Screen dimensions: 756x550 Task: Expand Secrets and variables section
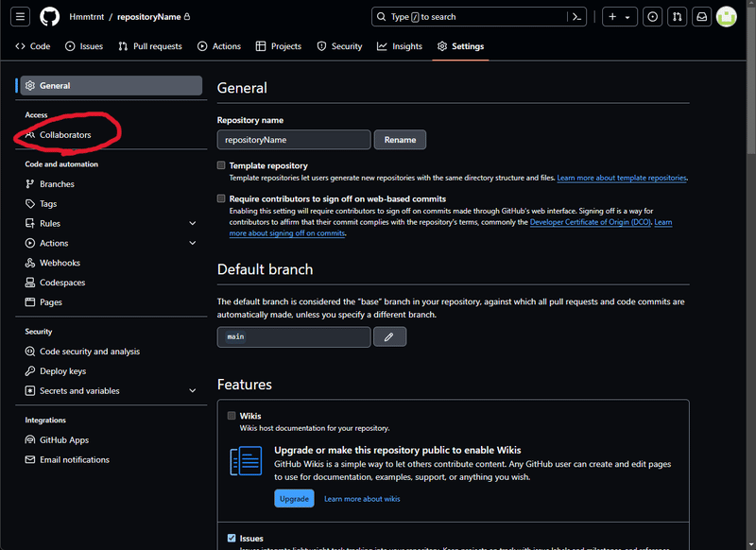click(193, 391)
